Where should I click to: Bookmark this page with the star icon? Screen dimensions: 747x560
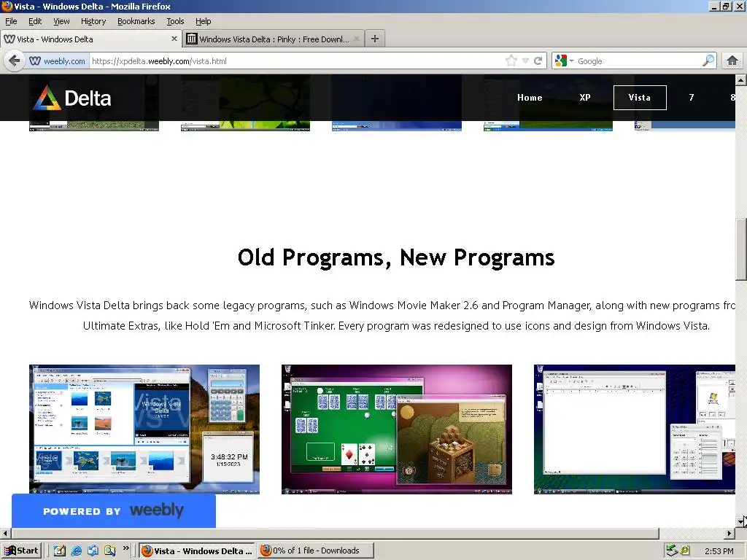point(511,61)
